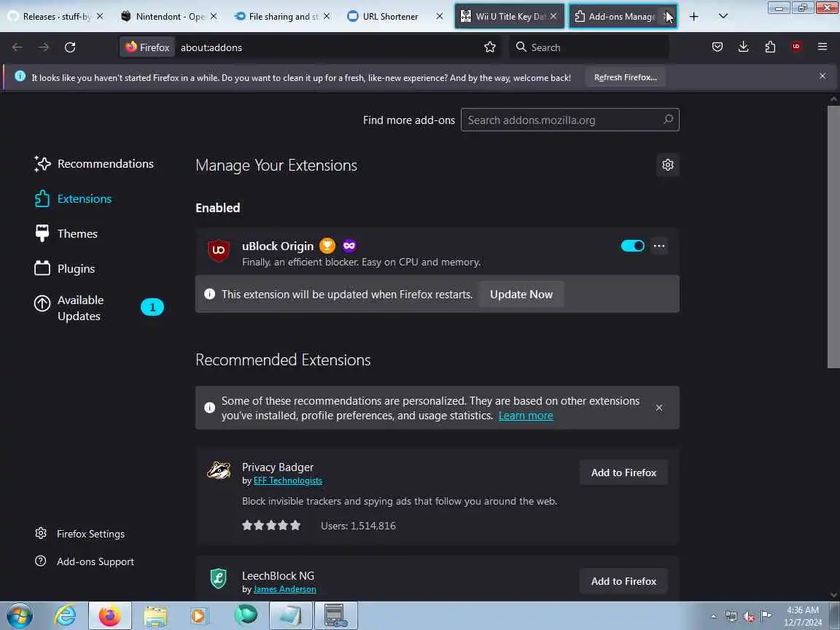840x630 pixels.
Task: Click the volume icon in system tray
Action: tap(749, 617)
